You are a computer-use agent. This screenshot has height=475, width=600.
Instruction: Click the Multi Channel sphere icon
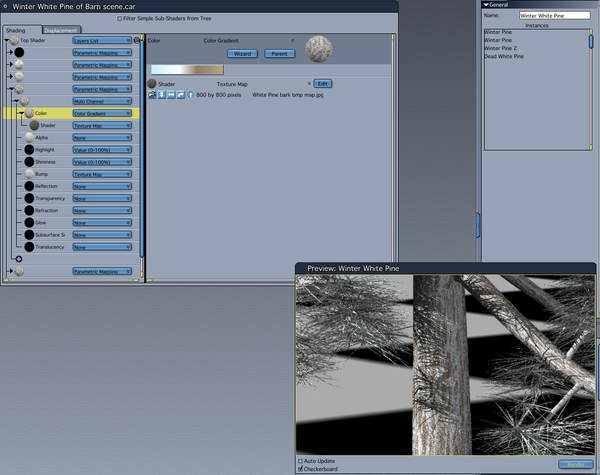24,101
